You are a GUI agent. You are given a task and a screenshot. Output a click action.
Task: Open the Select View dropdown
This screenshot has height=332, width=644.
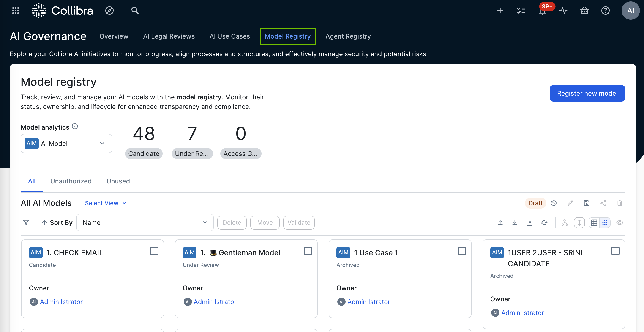click(106, 203)
